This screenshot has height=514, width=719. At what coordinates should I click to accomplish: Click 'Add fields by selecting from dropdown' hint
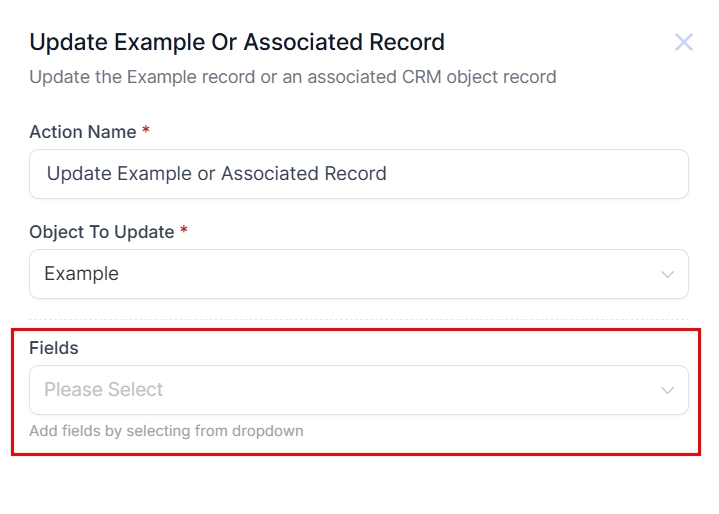tap(166, 431)
